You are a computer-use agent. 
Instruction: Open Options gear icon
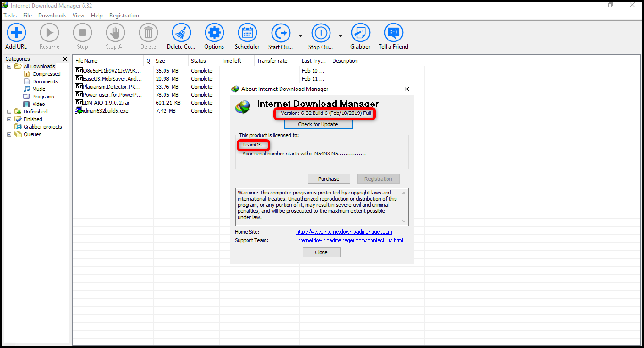point(215,33)
